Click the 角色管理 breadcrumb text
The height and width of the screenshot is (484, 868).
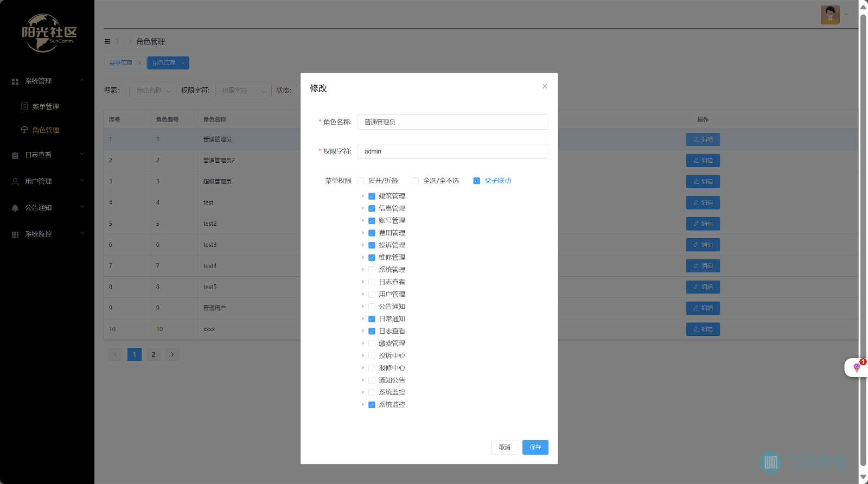pyautogui.click(x=150, y=42)
